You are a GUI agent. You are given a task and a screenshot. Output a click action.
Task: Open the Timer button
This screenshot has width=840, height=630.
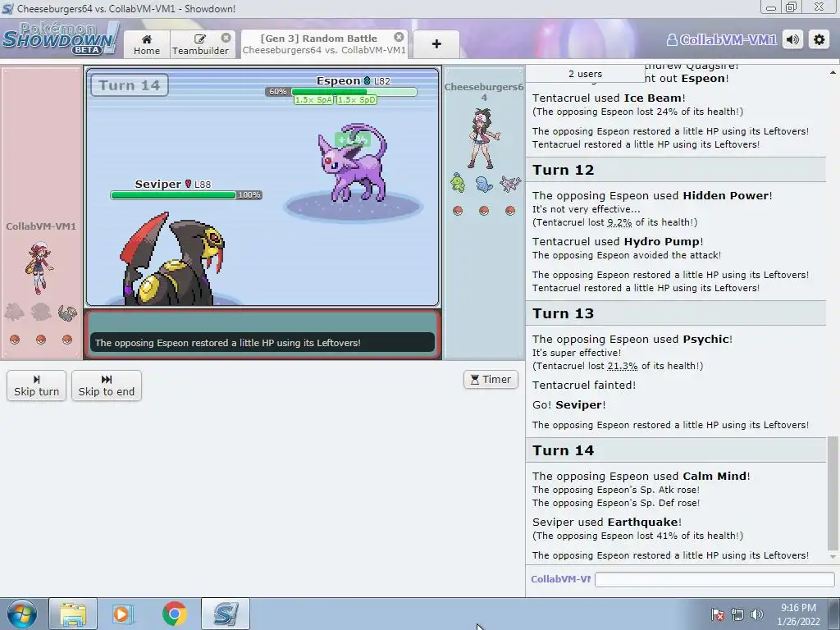point(491,379)
